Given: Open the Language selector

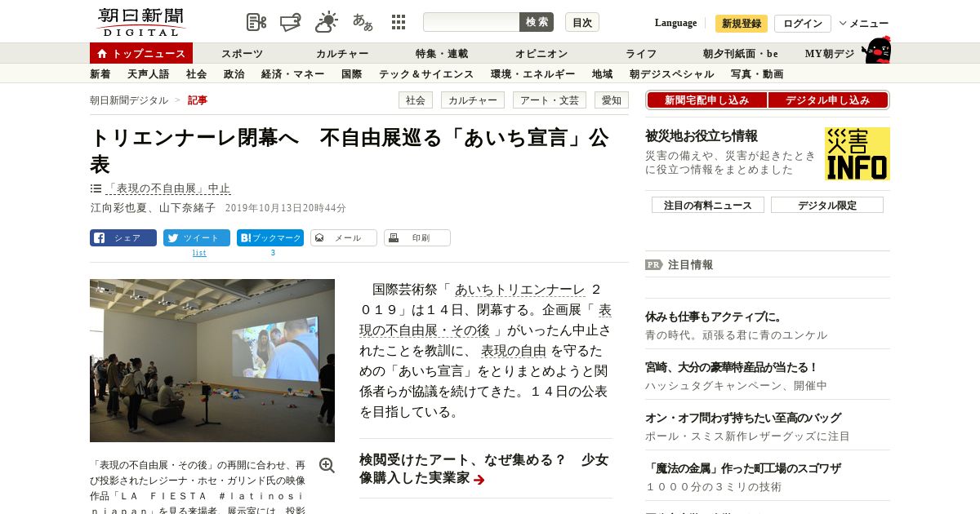Looking at the screenshot, I should 675,23.
